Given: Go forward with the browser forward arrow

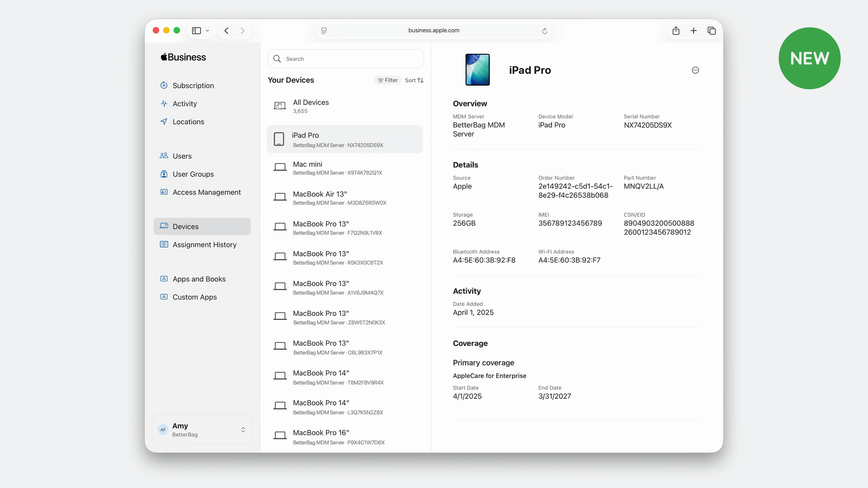Looking at the screenshot, I should point(242,31).
